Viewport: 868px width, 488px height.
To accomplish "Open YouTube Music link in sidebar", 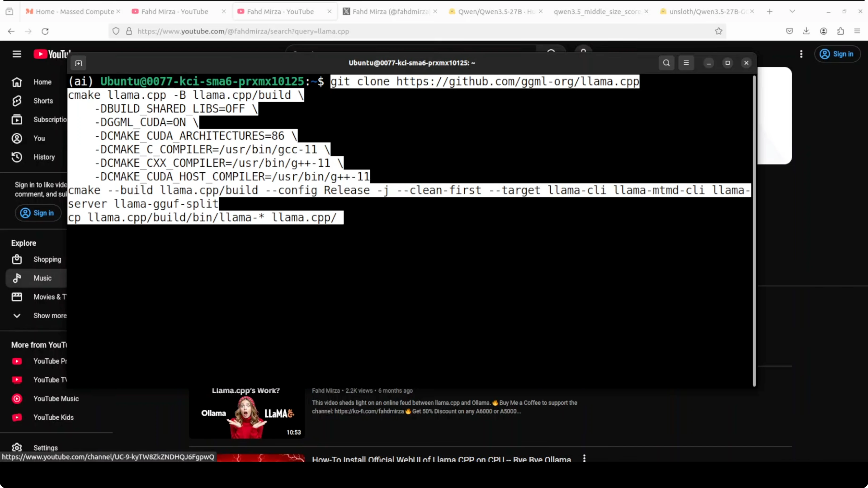I will click(x=56, y=398).
